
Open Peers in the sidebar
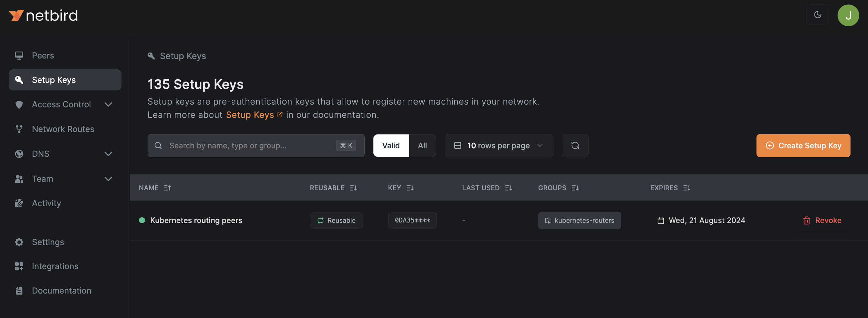[43, 55]
